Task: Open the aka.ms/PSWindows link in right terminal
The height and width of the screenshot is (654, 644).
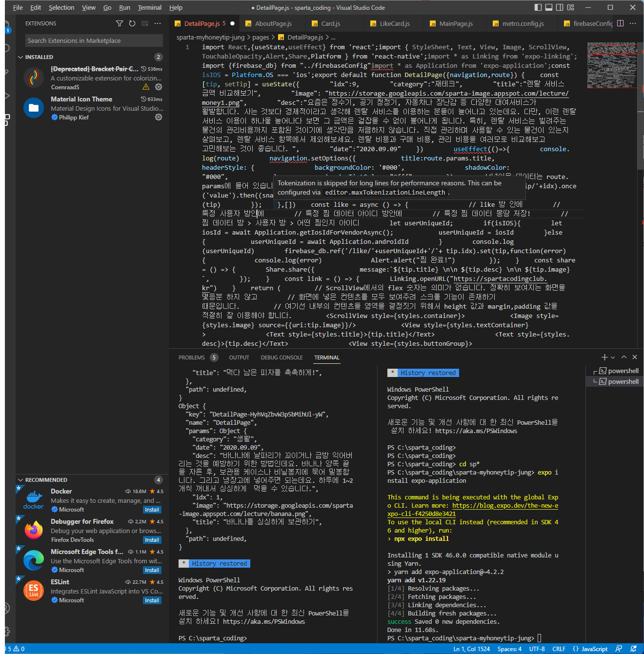Action: tap(476, 431)
